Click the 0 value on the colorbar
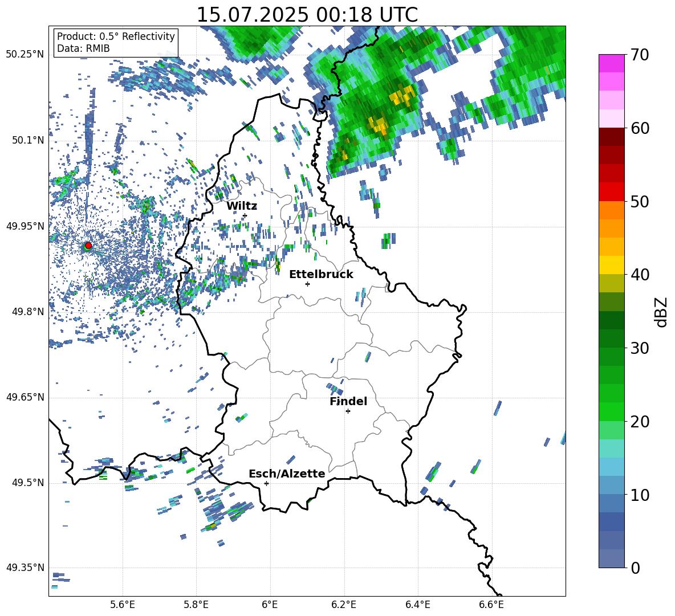Viewport: 675px width, 616px height. [635, 568]
